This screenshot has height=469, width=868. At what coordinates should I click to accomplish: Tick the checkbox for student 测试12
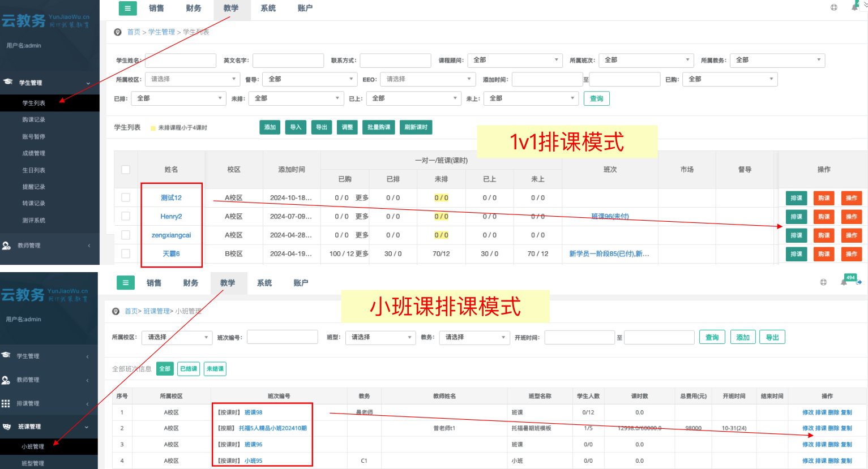pos(126,197)
